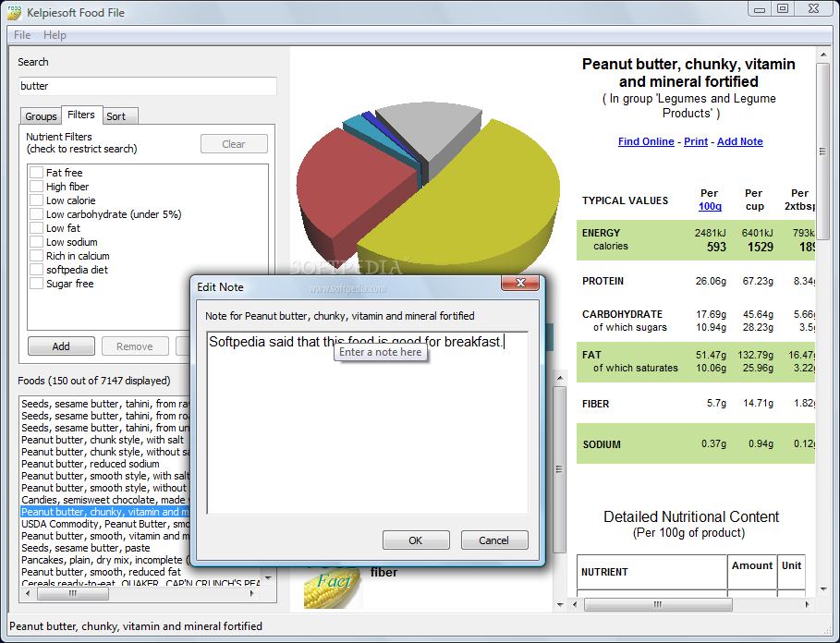
Task: Click the corn Food Fact image
Action: pyautogui.click(x=334, y=588)
